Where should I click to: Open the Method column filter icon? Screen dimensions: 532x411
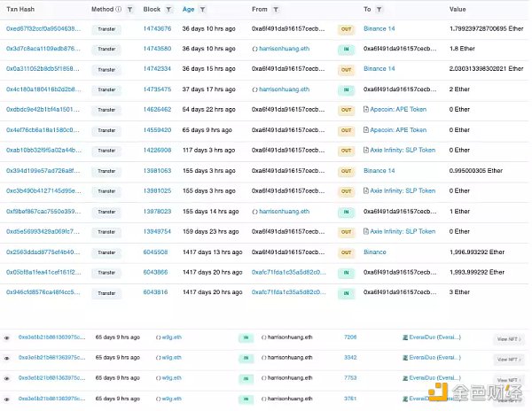pos(130,10)
